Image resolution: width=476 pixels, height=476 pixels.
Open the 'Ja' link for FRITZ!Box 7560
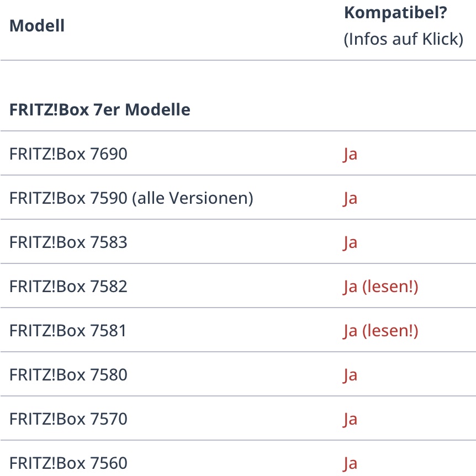point(350,463)
